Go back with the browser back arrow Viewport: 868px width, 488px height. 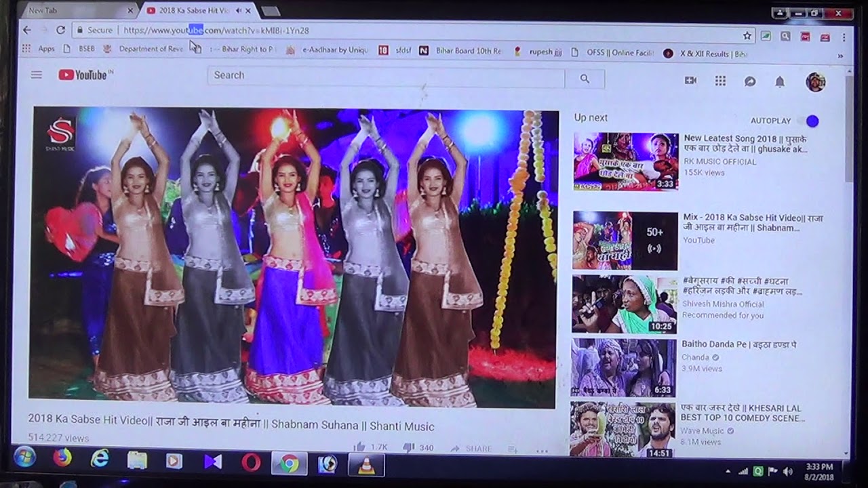click(x=27, y=30)
